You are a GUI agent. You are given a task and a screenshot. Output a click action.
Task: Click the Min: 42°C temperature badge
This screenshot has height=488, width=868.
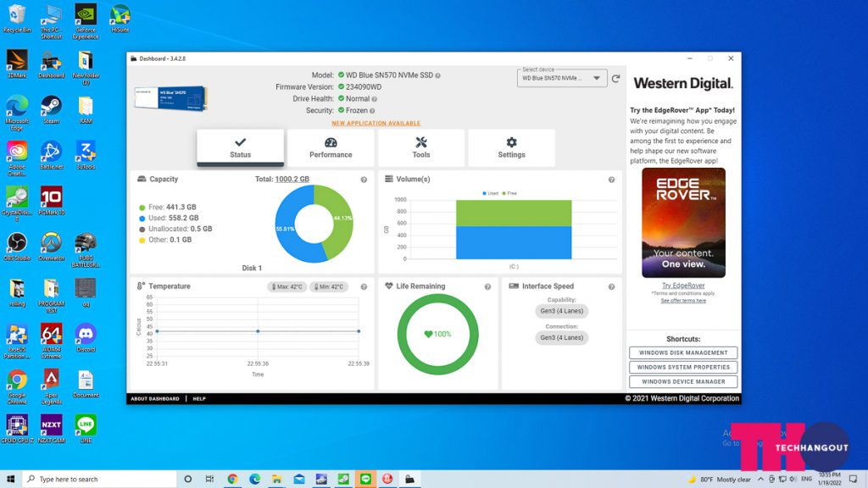point(329,286)
